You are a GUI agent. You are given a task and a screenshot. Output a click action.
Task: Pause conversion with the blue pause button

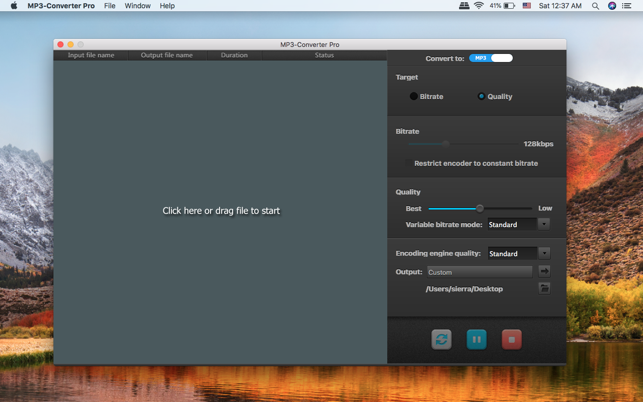[x=477, y=339]
